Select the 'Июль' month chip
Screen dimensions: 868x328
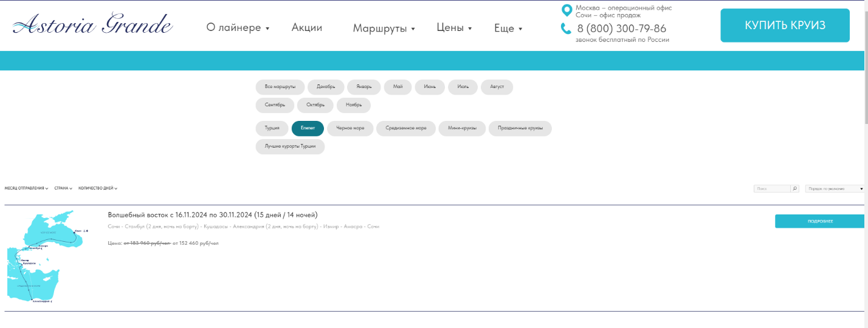point(463,87)
